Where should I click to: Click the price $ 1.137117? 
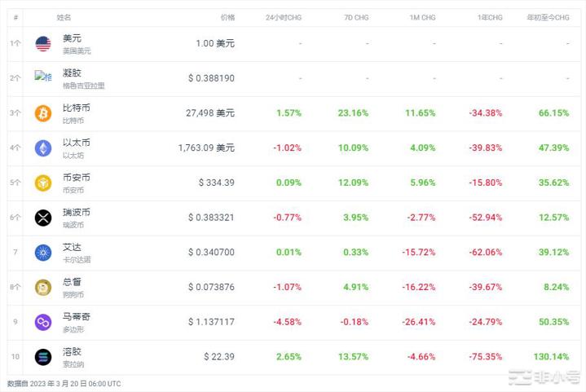pyautogui.click(x=211, y=322)
